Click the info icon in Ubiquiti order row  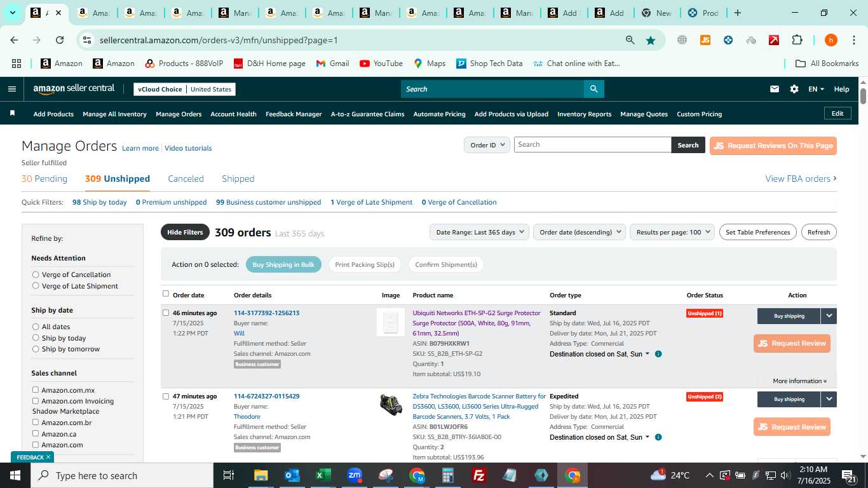(x=658, y=354)
